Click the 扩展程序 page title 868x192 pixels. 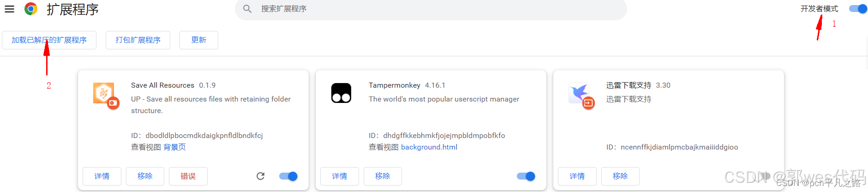pos(72,9)
